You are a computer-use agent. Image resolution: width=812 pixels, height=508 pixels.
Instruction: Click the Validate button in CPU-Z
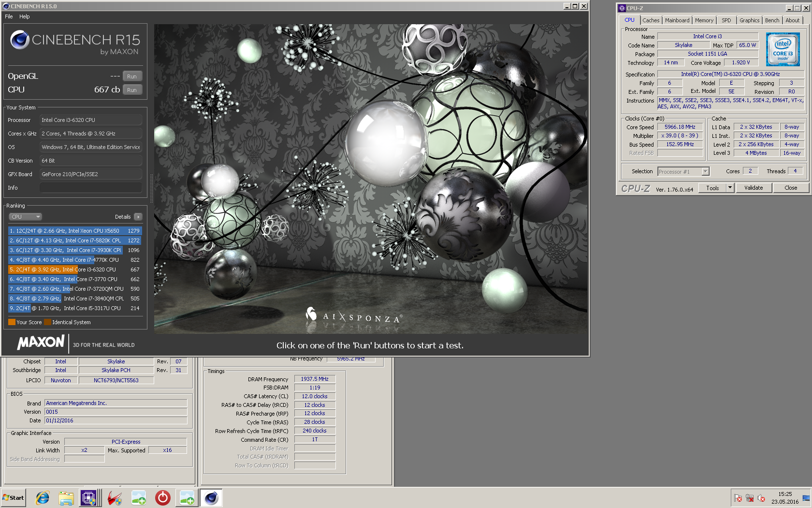pyautogui.click(x=754, y=188)
